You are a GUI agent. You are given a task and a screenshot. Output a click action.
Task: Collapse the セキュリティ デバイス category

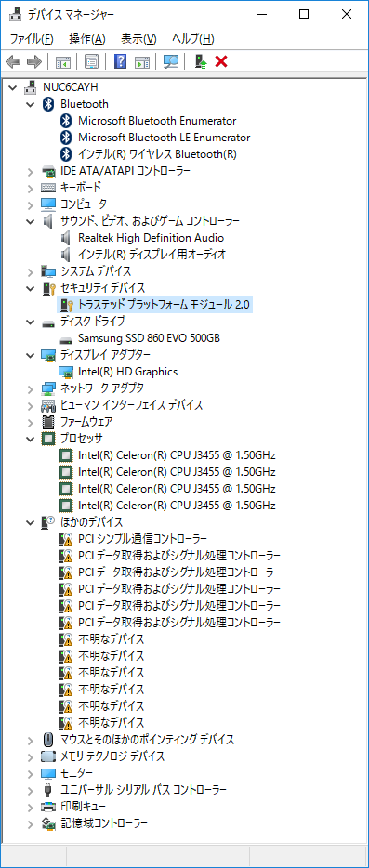31,288
